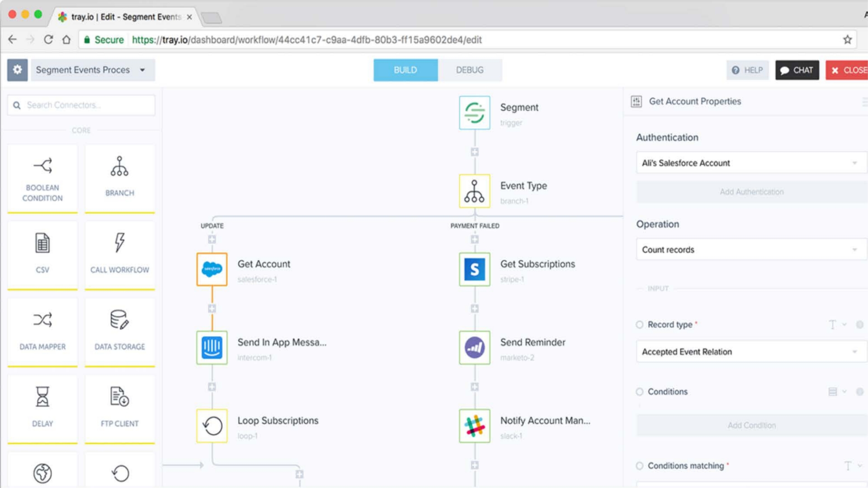Click the Marketo Send Reminder icon
Screen dimensions: 868x488
pos(474,347)
